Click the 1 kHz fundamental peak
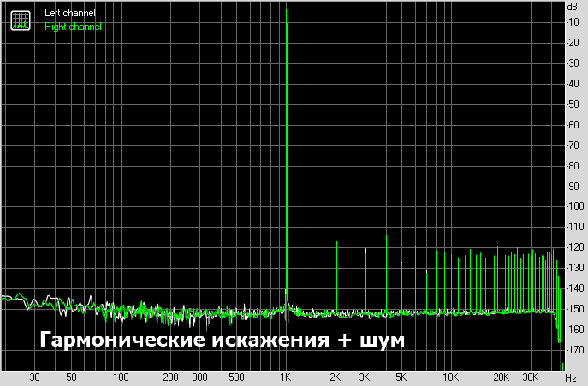 pos(287,161)
